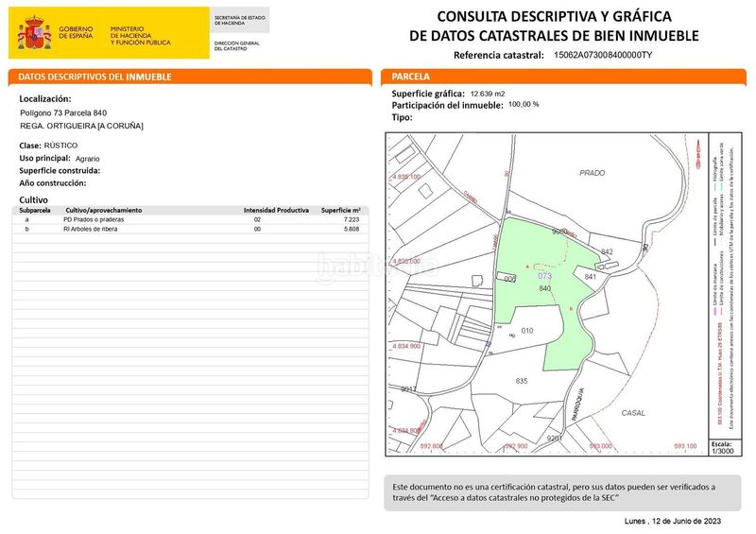Click coordinate label 593.100 on map axis
This screenshot has height=534, width=756.
[x=685, y=446]
